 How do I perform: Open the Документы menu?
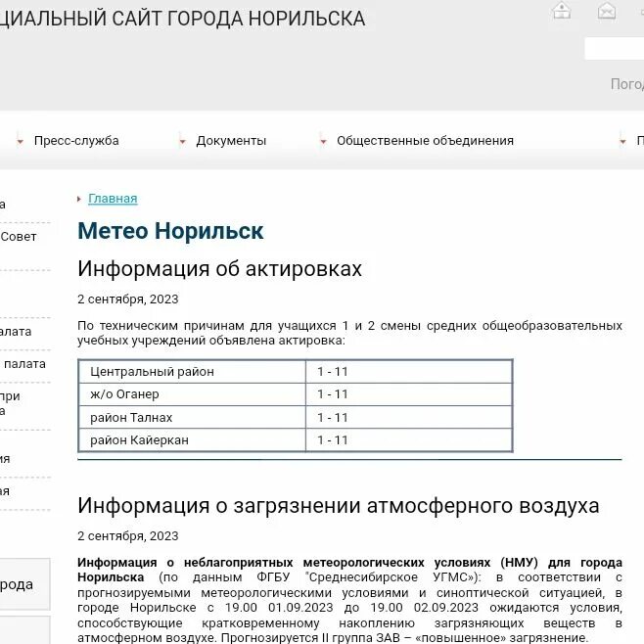231,141
